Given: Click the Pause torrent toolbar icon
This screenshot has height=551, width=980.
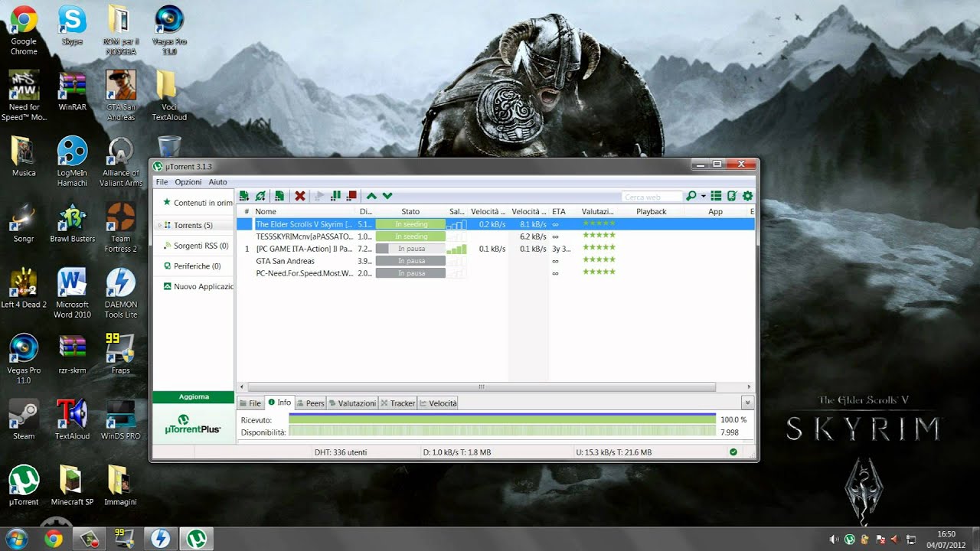Looking at the screenshot, I should pos(336,197).
